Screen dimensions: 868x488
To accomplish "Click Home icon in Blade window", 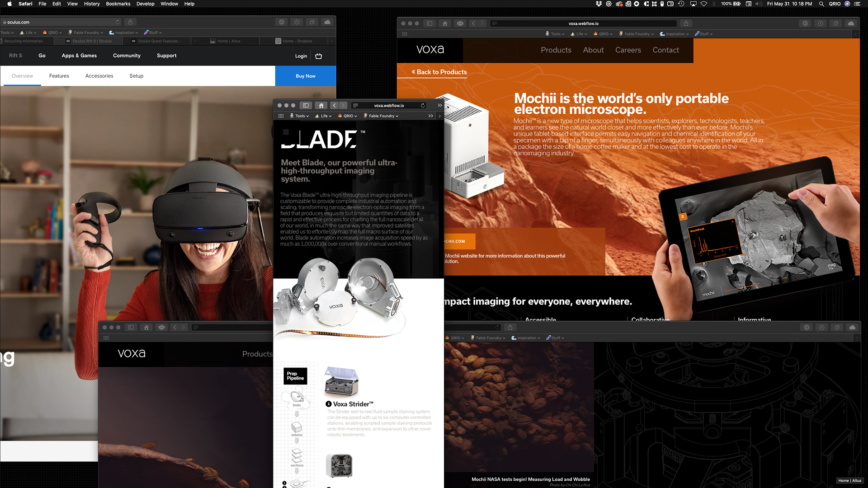I will 321,105.
